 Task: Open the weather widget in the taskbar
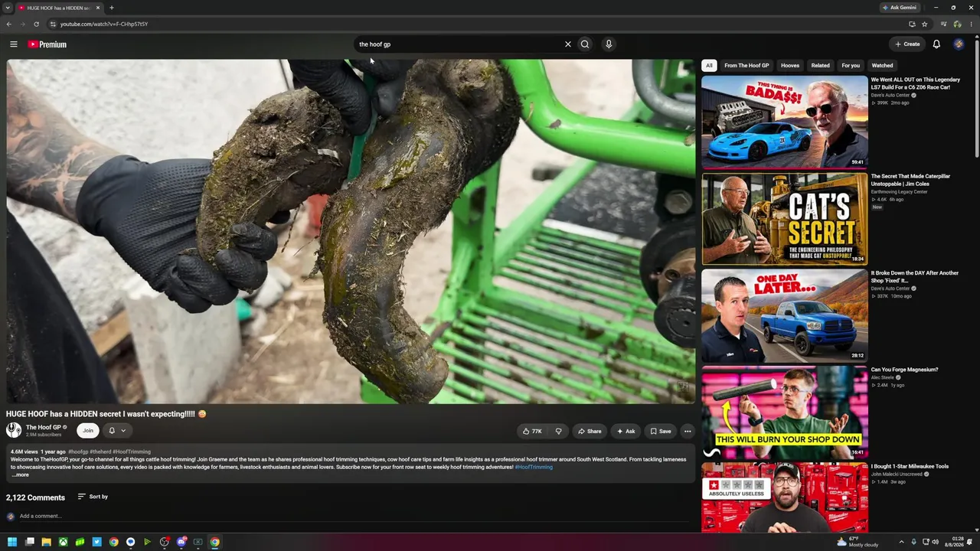pos(857,542)
